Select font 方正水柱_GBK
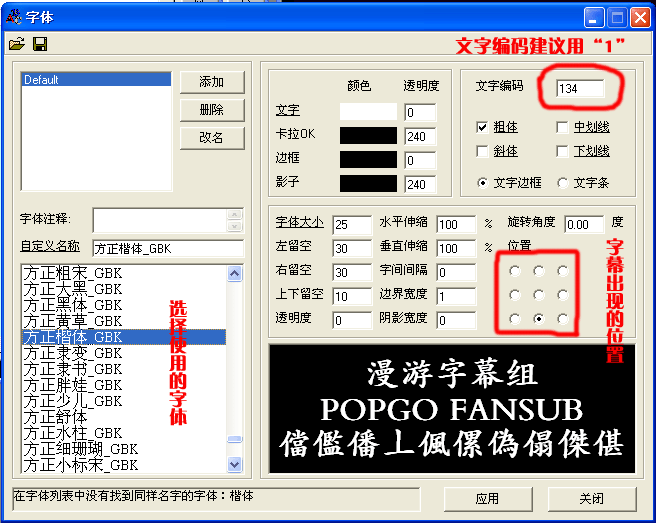The height and width of the screenshot is (523, 656). click(124, 433)
